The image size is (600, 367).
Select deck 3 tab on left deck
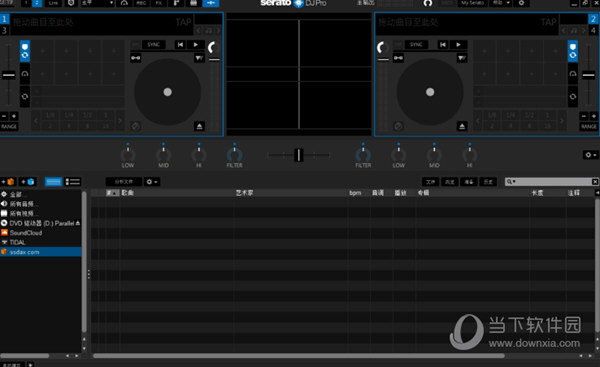[4, 30]
